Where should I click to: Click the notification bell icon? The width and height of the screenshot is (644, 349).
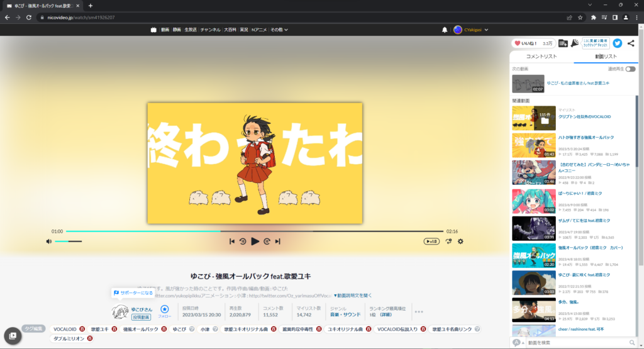[445, 30]
